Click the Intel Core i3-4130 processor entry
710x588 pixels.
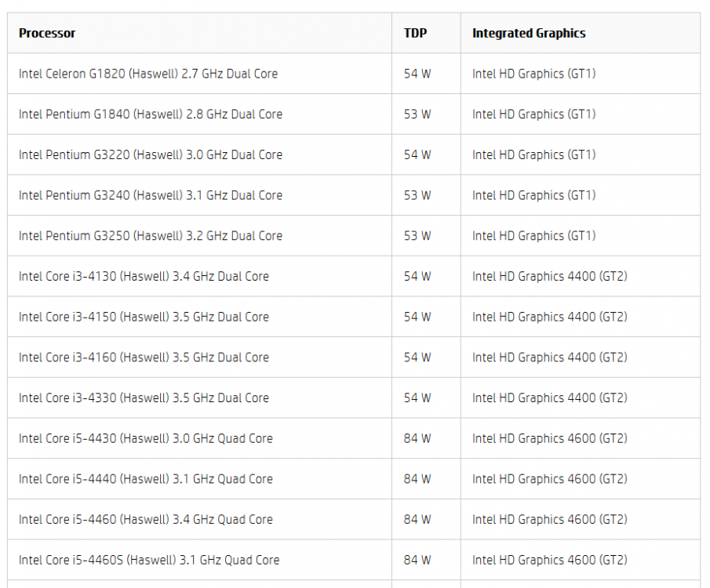(144, 277)
